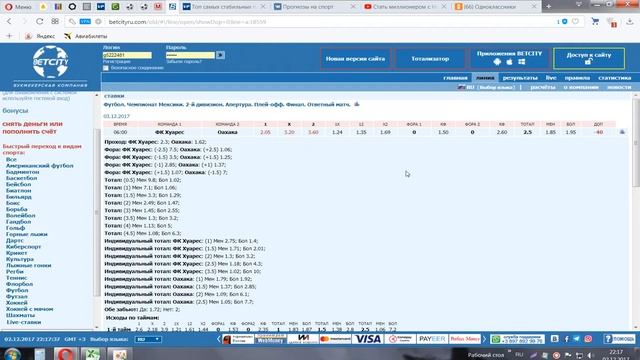Click statistics icon at the row end
The image size is (640, 360).
tap(622, 132)
